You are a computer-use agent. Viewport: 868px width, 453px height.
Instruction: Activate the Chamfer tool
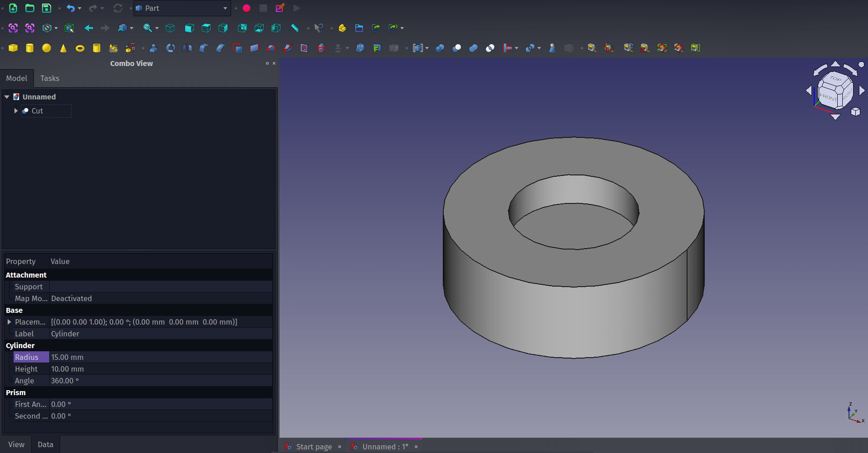tap(220, 48)
